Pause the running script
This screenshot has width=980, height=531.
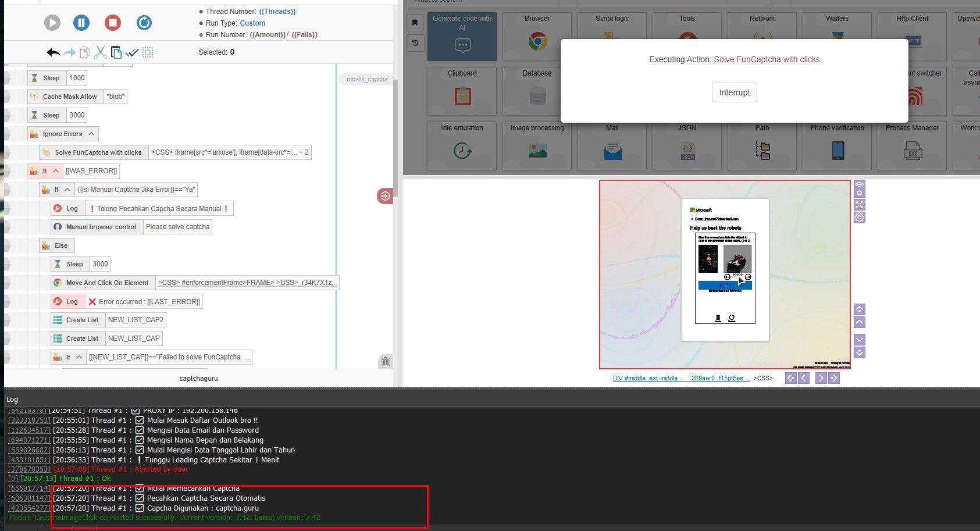pyautogui.click(x=81, y=22)
